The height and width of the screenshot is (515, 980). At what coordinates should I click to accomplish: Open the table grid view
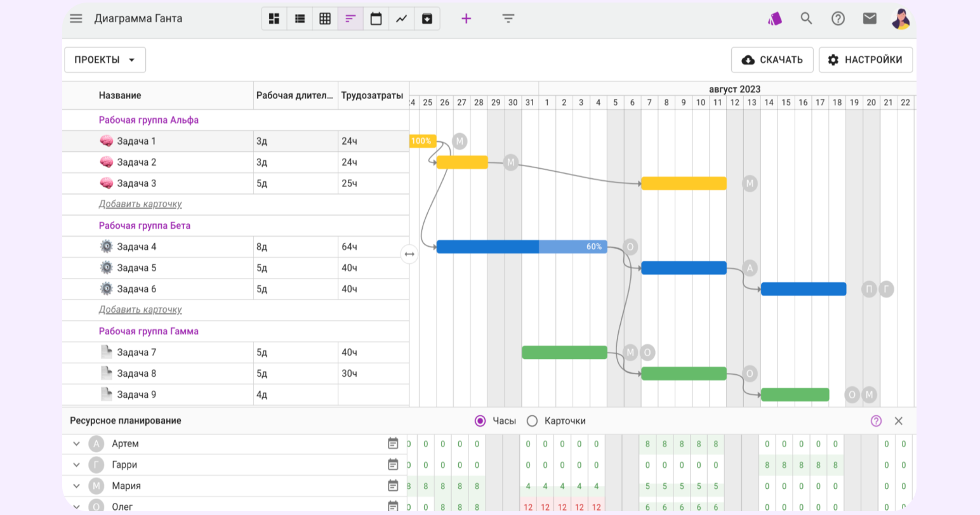(325, 19)
